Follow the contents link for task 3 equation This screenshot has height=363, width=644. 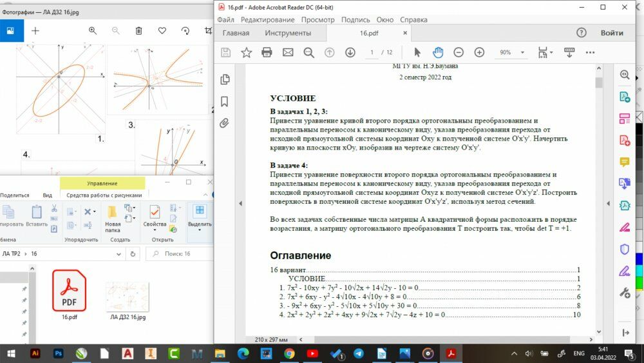coord(348,306)
